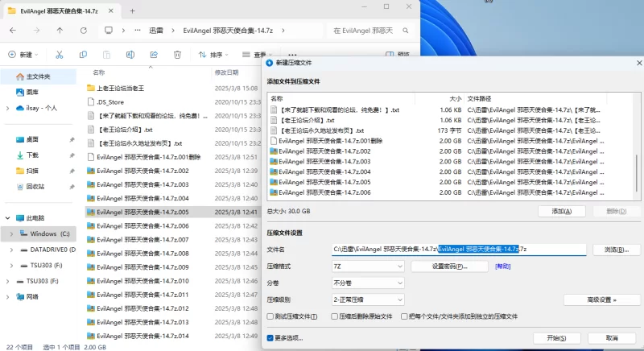Open a new Explorer tab with plus button

coord(132,11)
